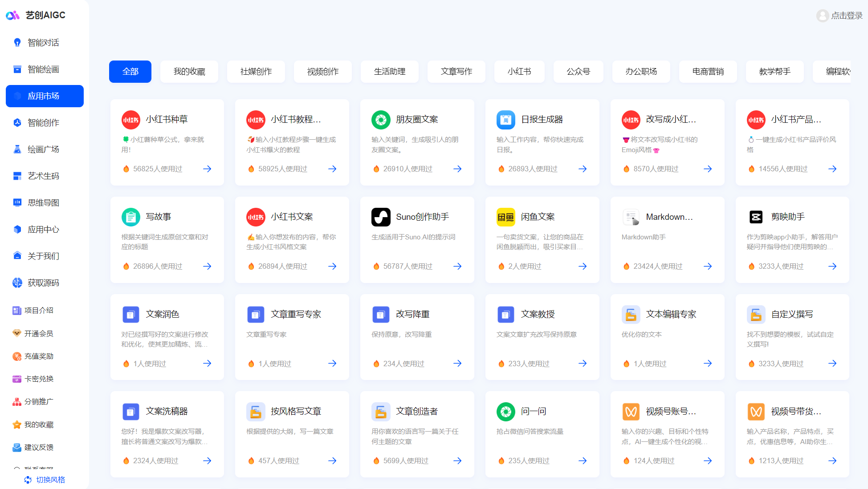Click the 绘画广场 sidebar icon
Viewport: 868px width, 489px height.
tap(17, 149)
